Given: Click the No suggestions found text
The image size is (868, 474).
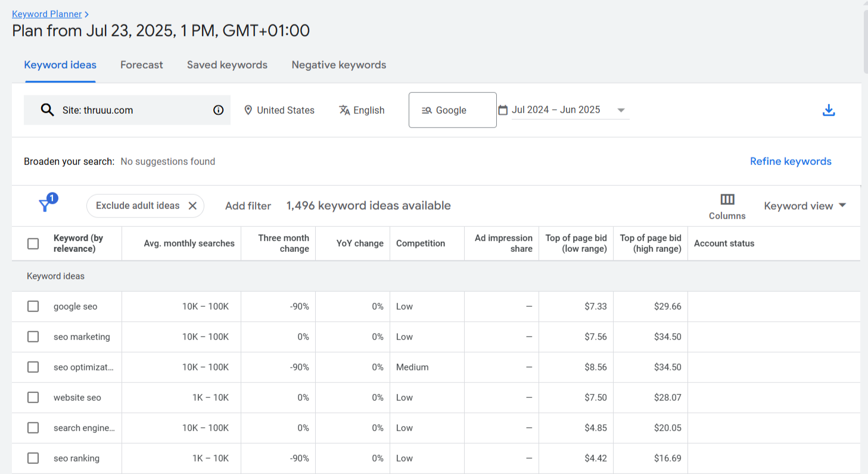Looking at the screenshot, I should 167,161.
